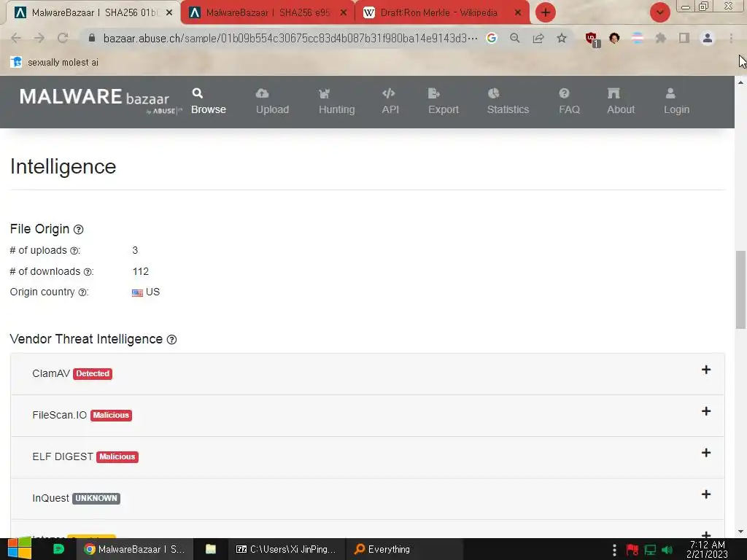Click the red flag tray icon

tap(632, 550)
